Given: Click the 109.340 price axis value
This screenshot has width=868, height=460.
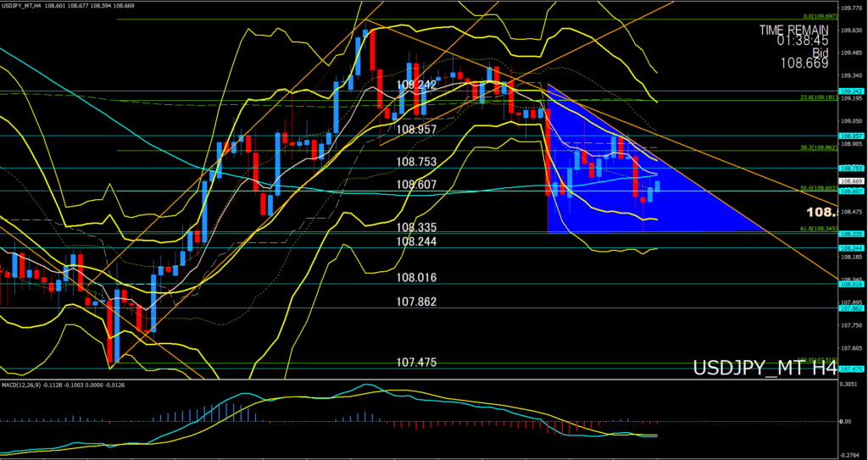Looking at the screenshot, I should pyautogui.click(x=851, y=76).
